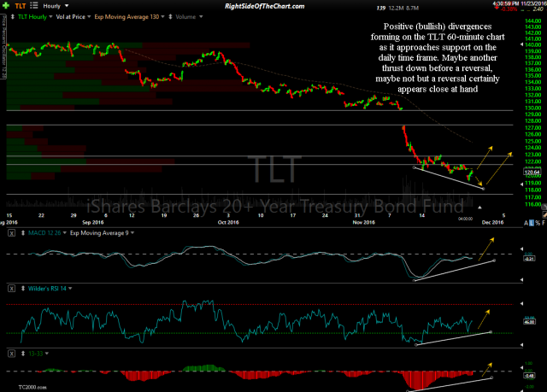Click the move handle beside Wilder's RSI
The height and width of the screenshot is (392, 547).
tap(23, 289)
